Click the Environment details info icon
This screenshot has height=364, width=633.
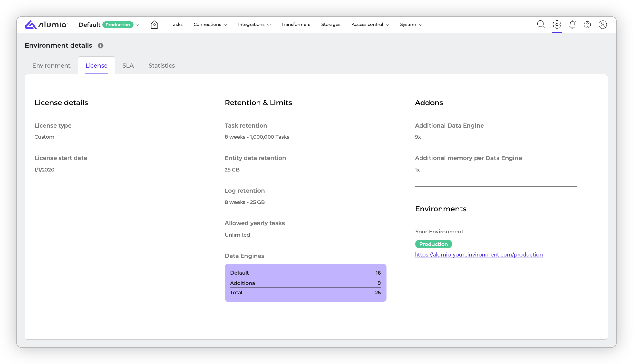click(101, 45)
